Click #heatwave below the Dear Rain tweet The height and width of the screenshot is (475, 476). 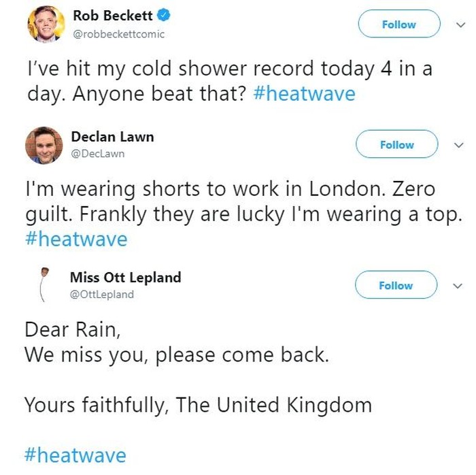(x=75, y=455)
